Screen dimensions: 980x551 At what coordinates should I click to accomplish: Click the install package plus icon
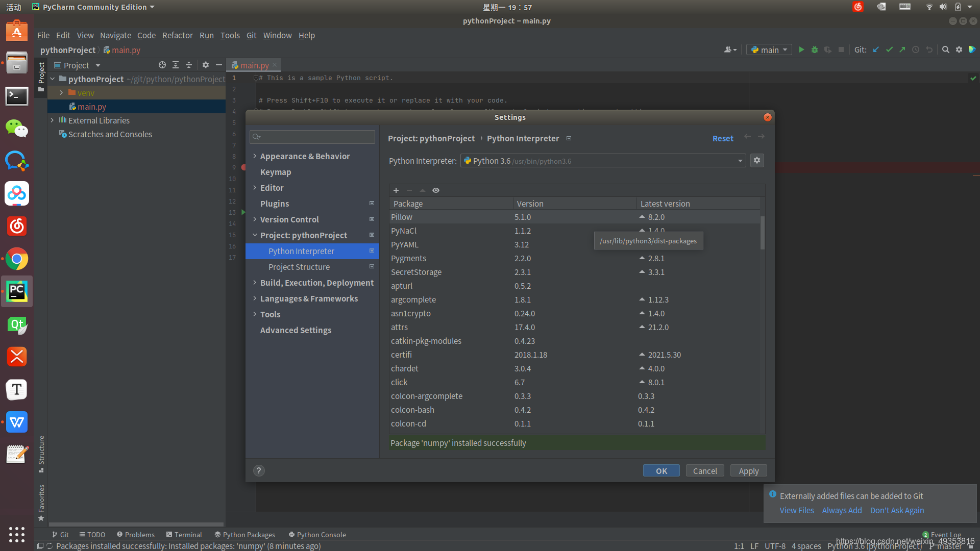click(x=396, y=190)
